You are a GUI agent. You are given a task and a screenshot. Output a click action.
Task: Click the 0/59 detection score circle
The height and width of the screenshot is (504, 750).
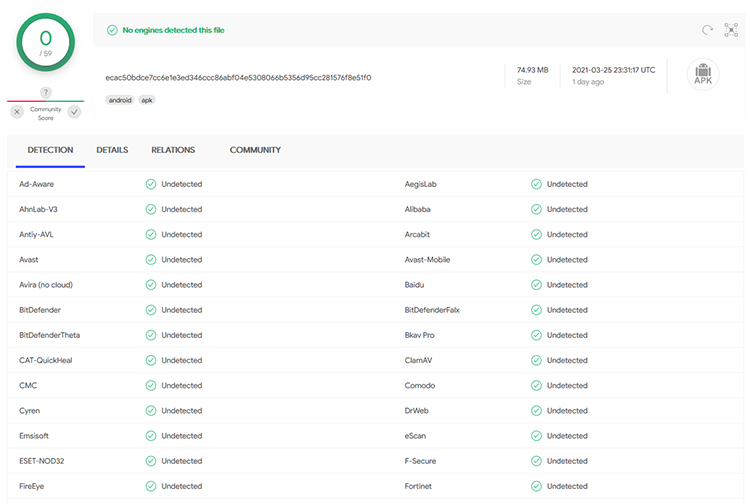45,43
